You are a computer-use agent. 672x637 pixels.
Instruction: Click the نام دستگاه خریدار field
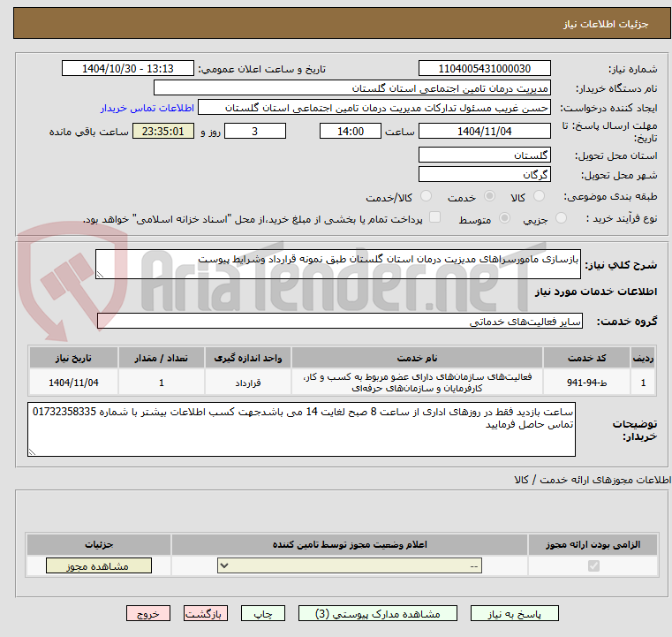click(x=351, y=88)
